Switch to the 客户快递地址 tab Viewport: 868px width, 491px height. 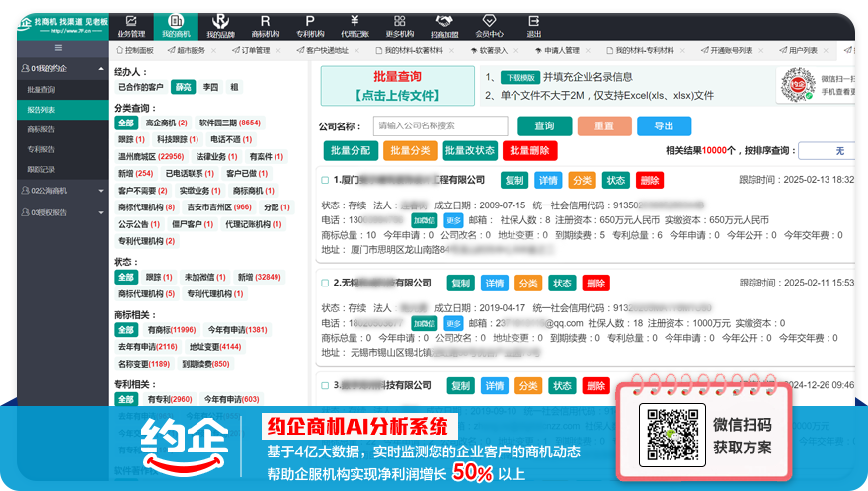tap(322, 51)
